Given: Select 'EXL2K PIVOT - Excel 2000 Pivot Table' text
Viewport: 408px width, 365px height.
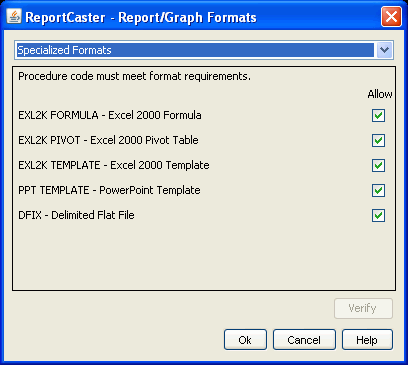Looking at the screenshot, I should coord(108,140).
